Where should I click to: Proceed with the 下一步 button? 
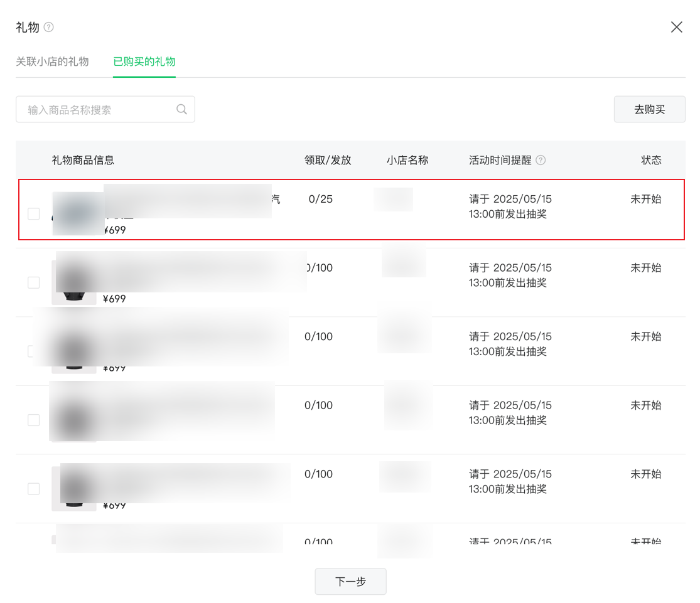coord(350,581)
